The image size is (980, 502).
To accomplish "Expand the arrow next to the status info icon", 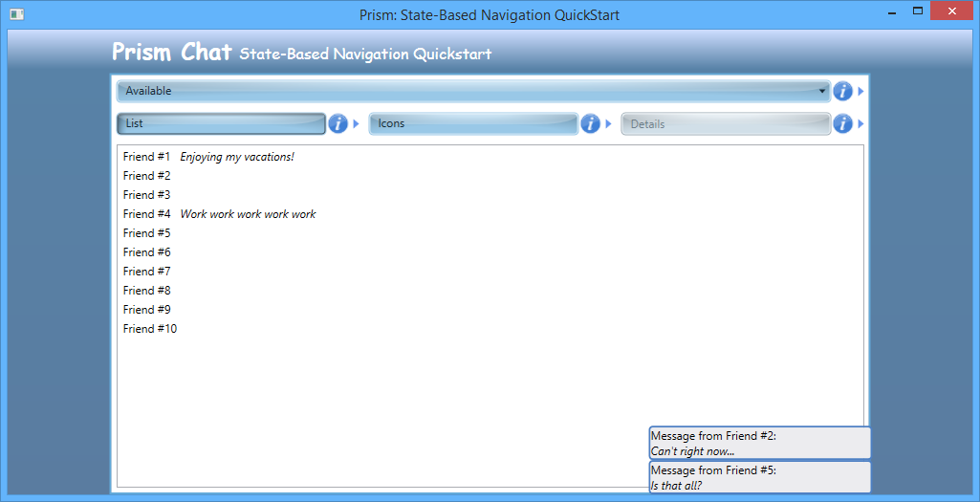I will tap(860, 91).
